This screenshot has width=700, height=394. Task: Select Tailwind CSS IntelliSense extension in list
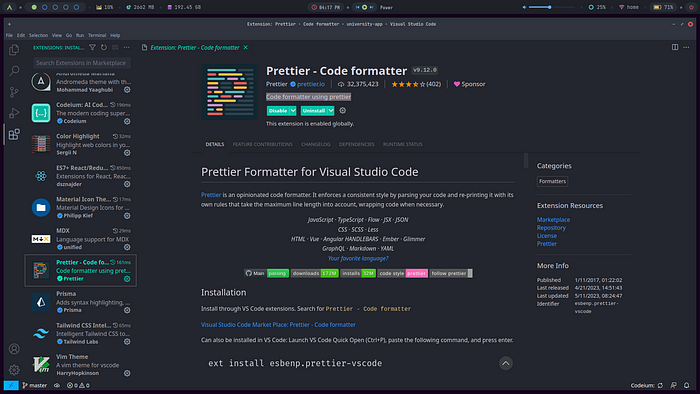coord(80,333)
